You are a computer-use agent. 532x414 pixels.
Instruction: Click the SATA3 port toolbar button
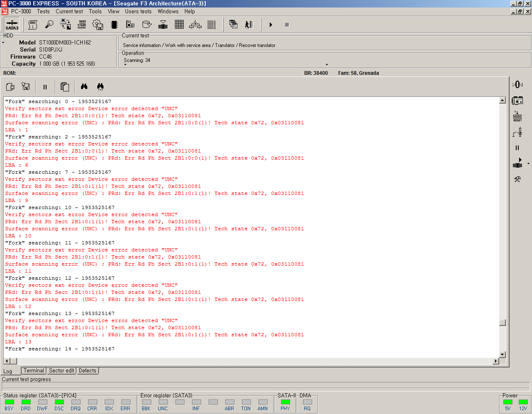click(x=12, y=25)
